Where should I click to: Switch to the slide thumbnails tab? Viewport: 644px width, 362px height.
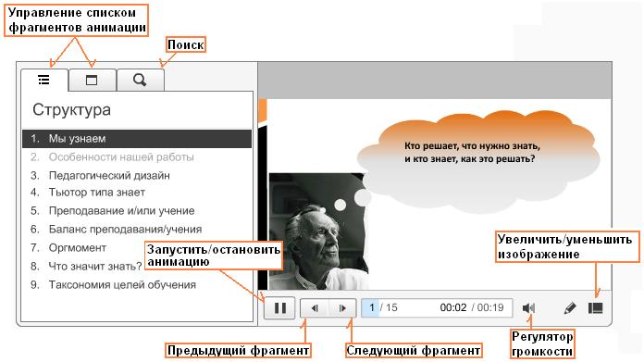(92, 80)
